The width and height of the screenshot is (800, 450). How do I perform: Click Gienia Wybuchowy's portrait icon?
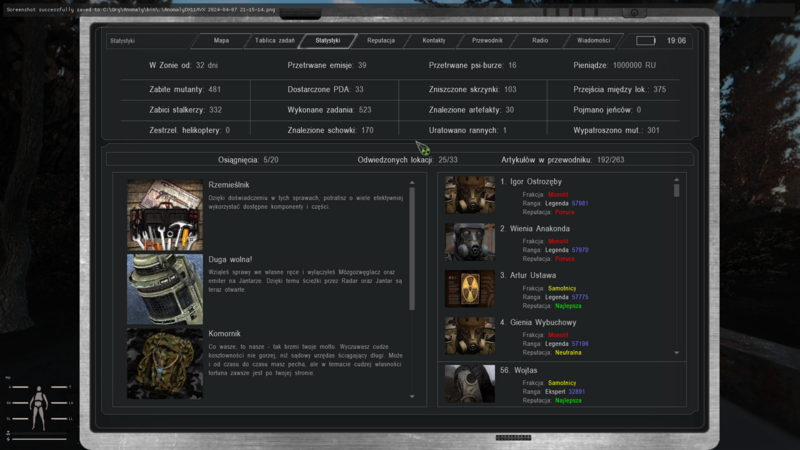469,335
